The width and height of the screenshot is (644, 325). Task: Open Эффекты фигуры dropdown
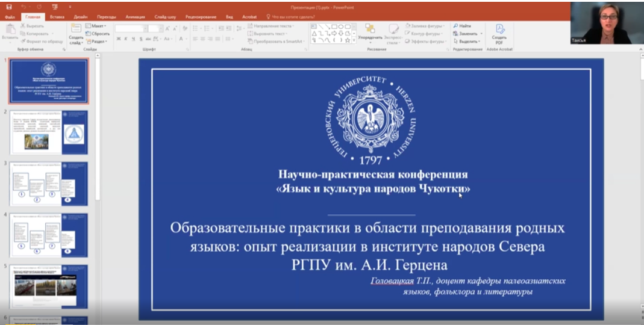click(425, 42)
